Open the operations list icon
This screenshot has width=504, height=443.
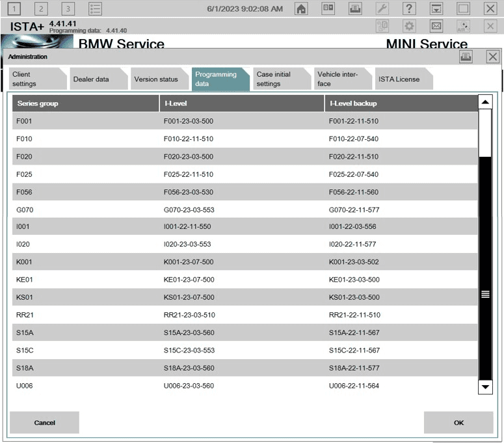[x=95, y=8]
